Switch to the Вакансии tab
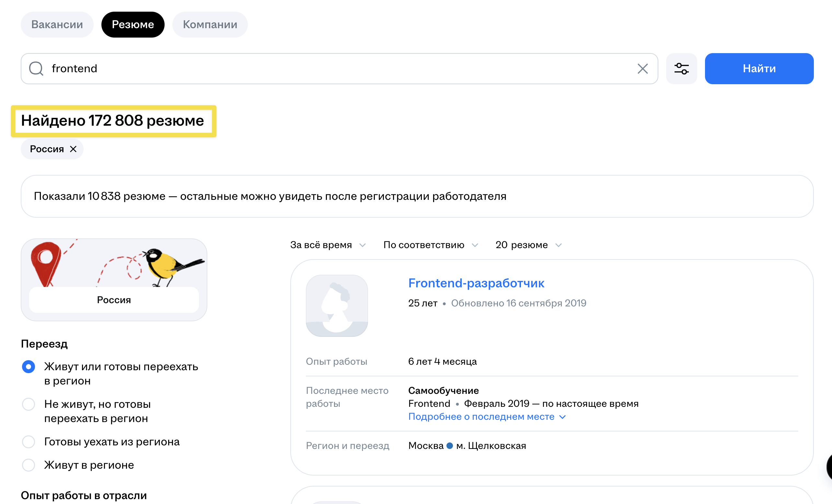The height and width of the screenshot is (504, 832). [57, 24]
